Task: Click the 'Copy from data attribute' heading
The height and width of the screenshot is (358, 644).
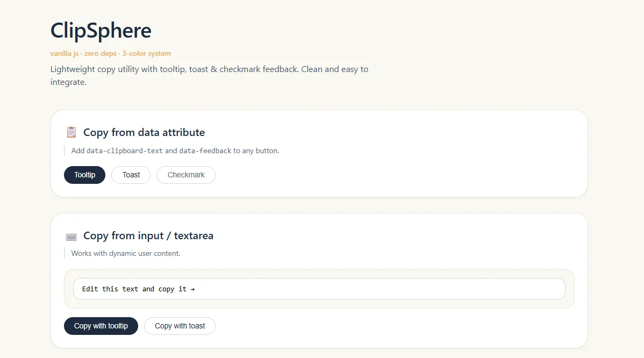Action: tap(144, 132)
